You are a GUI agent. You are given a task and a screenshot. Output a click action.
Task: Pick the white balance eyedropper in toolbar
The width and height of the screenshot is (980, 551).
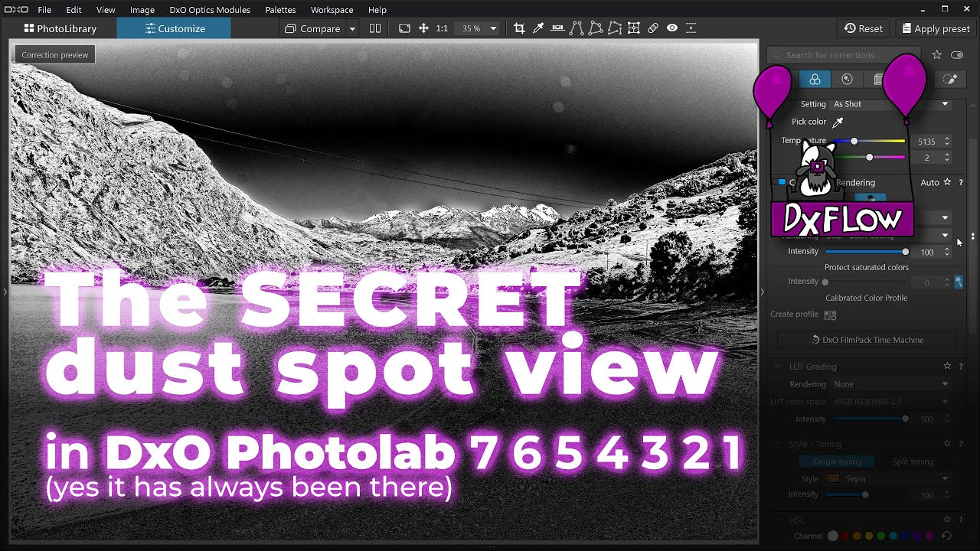coord(538,28)
